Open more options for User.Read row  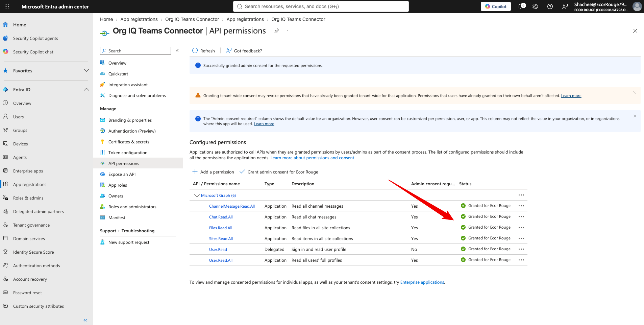pos(521,249)
